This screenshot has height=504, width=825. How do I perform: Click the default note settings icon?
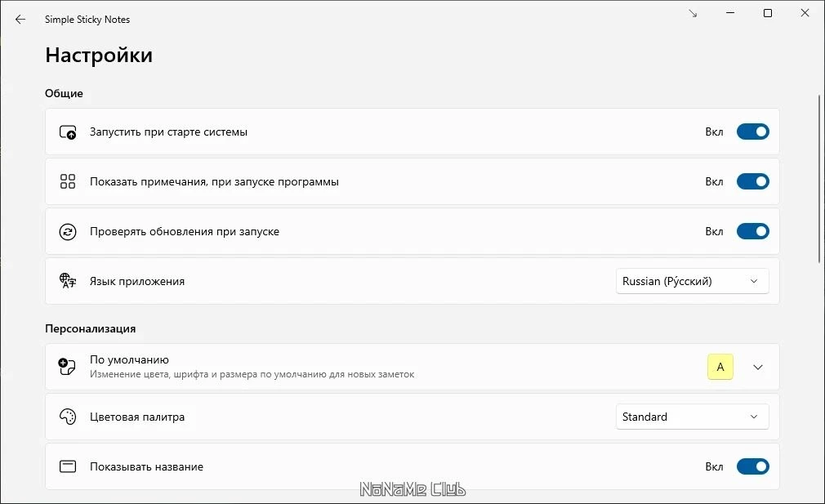point(67,366)
